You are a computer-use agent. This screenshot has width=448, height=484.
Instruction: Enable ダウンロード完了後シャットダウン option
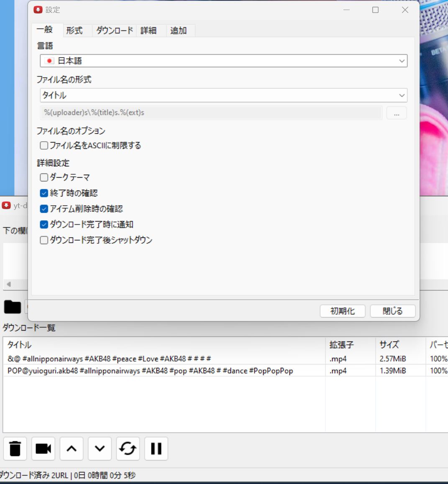pyautogui.click(x=44, y=240)
